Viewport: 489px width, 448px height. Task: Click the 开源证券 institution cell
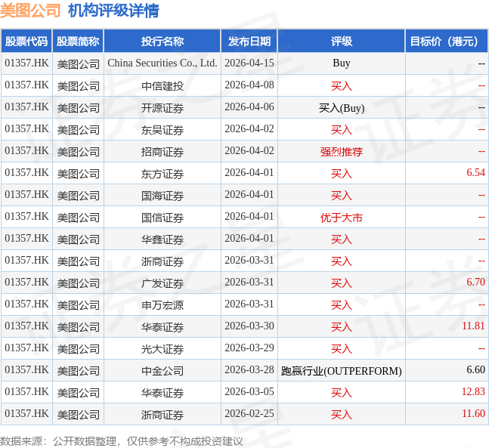pos(162,108)
